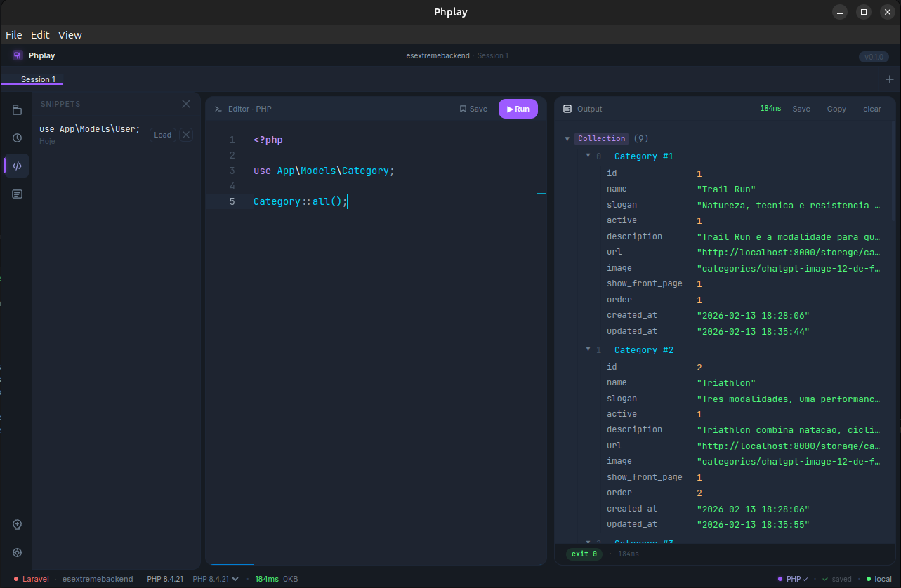The image size is (901, 588).
Task: Open the notes panel sidebar icon
Action: point(18,194)
